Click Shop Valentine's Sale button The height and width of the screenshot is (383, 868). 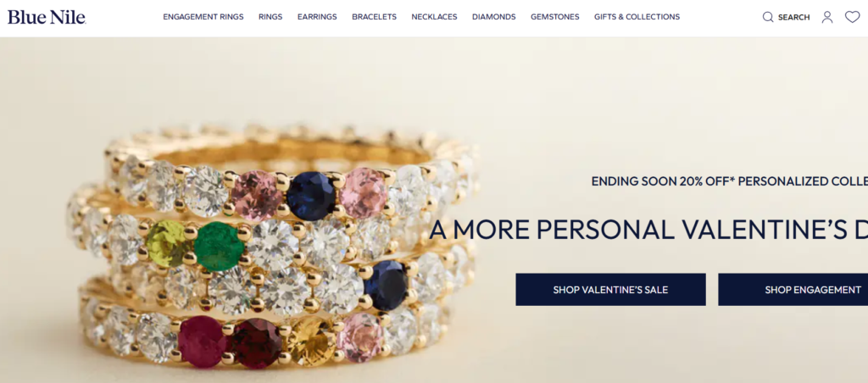click(x=610, y=290)
